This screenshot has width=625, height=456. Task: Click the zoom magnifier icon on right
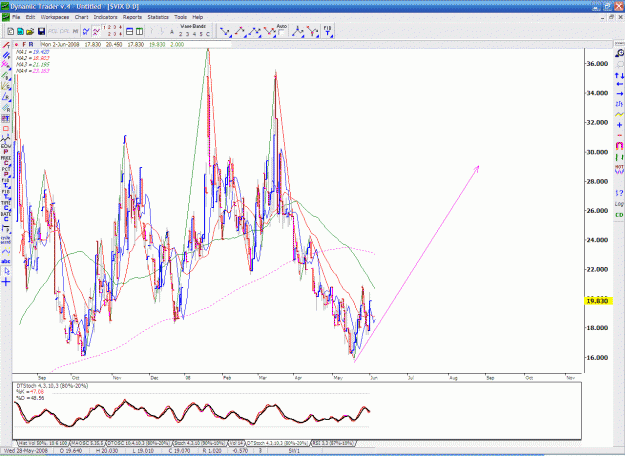[619, 53]
